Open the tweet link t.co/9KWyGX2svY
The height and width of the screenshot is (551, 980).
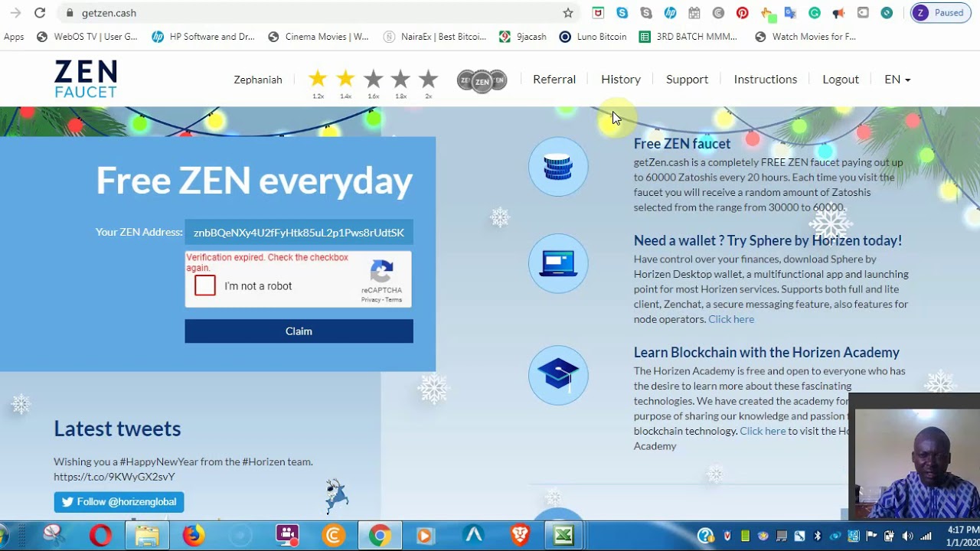(x=114, y=477)
